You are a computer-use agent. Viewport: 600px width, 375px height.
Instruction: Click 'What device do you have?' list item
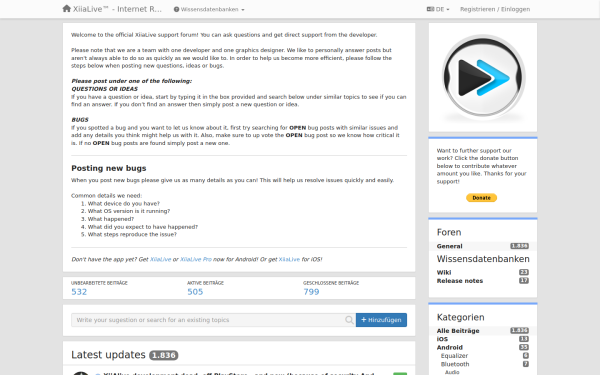(x=124, y=204)
